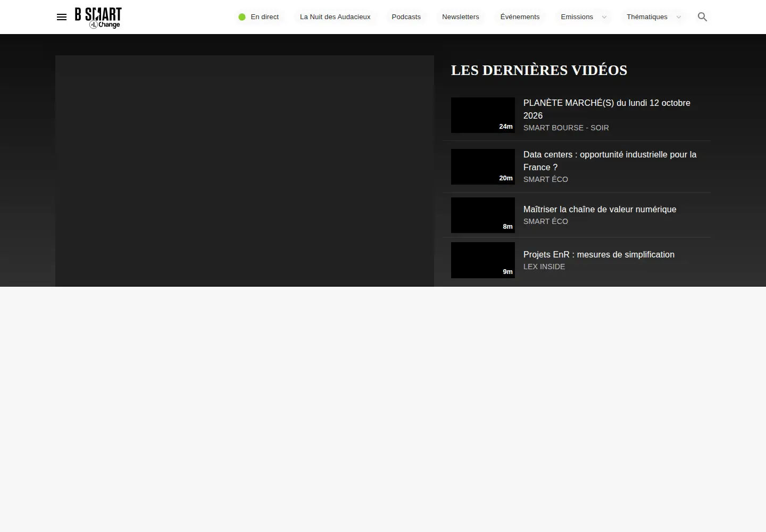
Task: Open La Nuit des Audacieux page
Action: (x=335, y=17)
